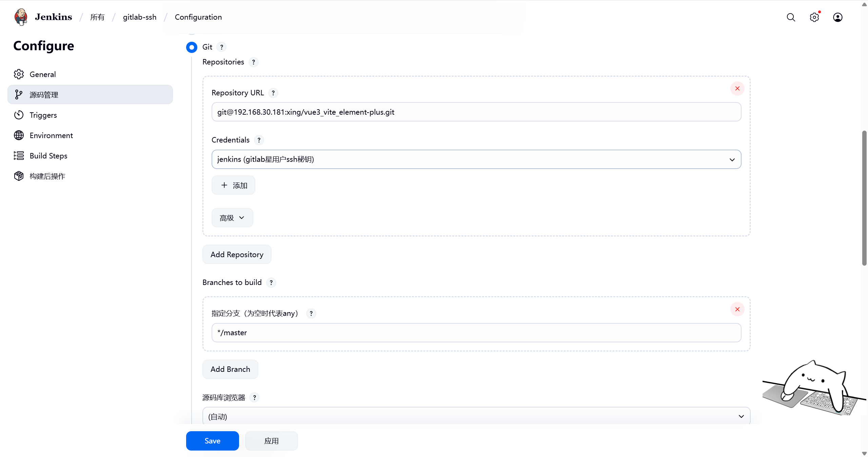The height and width of the screenshot is (457, 868).
Task: Open the Credentials dropdown
Action: (476, 159)
